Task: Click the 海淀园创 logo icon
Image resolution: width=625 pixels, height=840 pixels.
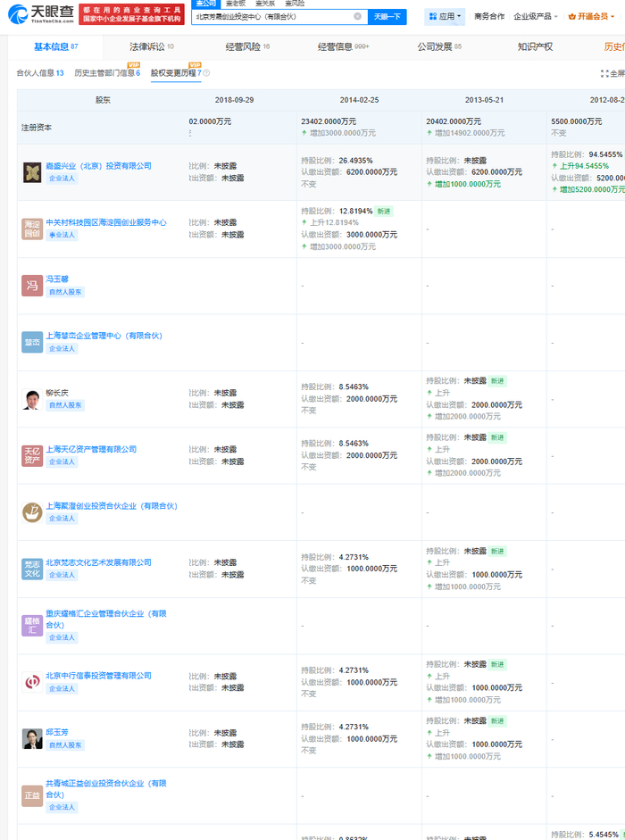Action: [x=32, y=229]
